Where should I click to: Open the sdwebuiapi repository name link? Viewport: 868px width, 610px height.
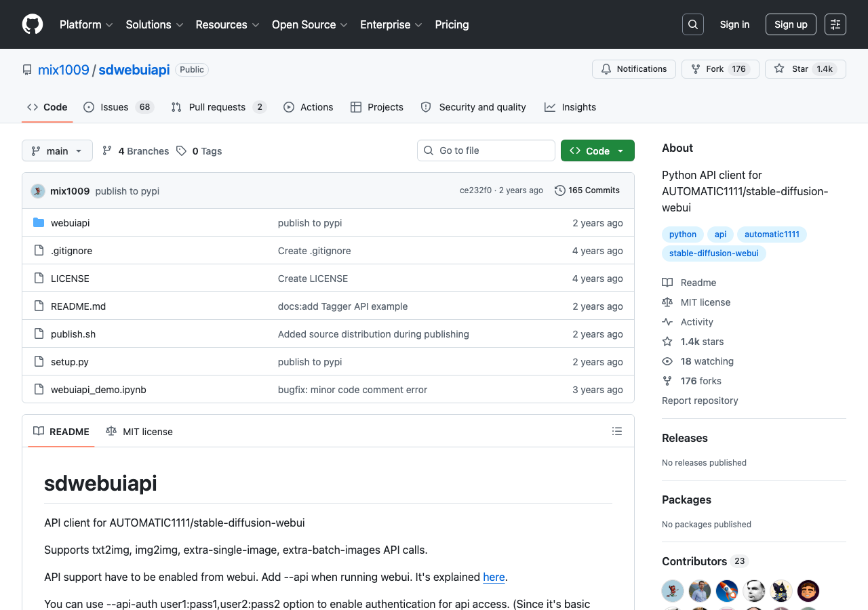coord(134,70)
